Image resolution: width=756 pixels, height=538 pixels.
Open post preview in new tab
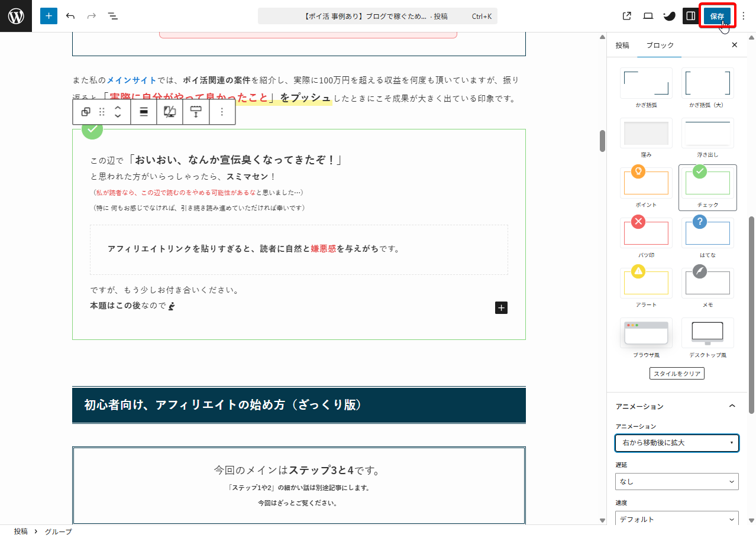pyautogui.click(x=627, y=16)
